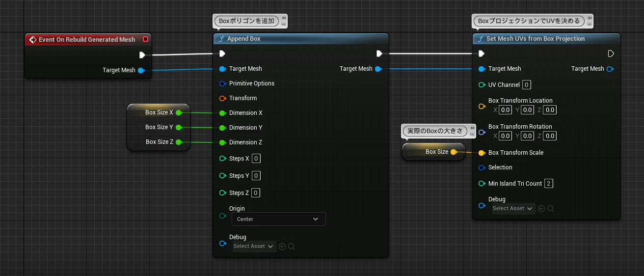Click Set Mesh UVs Target Mesh input pin

[482, 69]
